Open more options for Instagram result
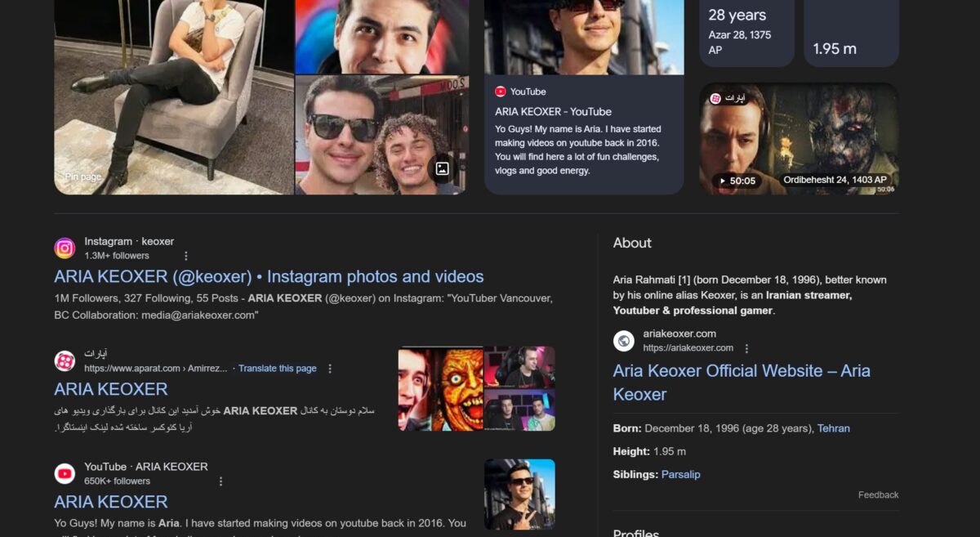Screen dimensions: 980x537 [186, 256]
